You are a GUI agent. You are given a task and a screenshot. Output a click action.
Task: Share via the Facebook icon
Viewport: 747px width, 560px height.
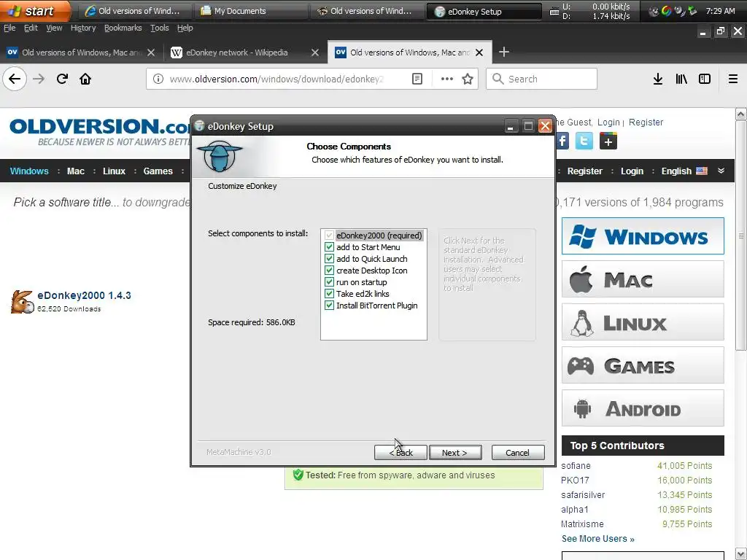(x=562, y=141)
